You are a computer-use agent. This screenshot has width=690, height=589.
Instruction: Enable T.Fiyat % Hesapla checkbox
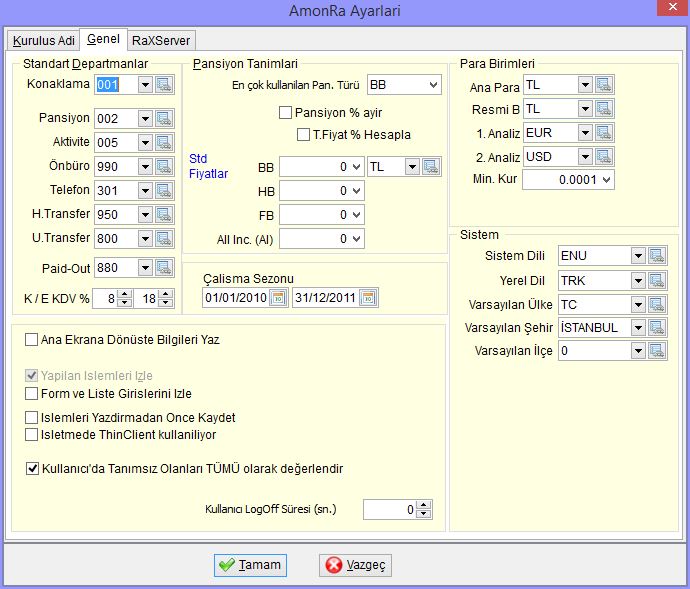[303, 134]
